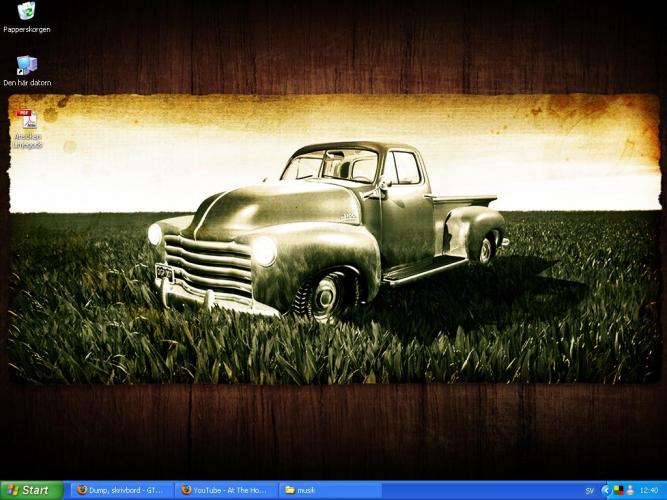The height and width of the screenshot is (500, 667).
Task: Select the Papperskorgen recycle bin icon
Action: coord(26,12)
